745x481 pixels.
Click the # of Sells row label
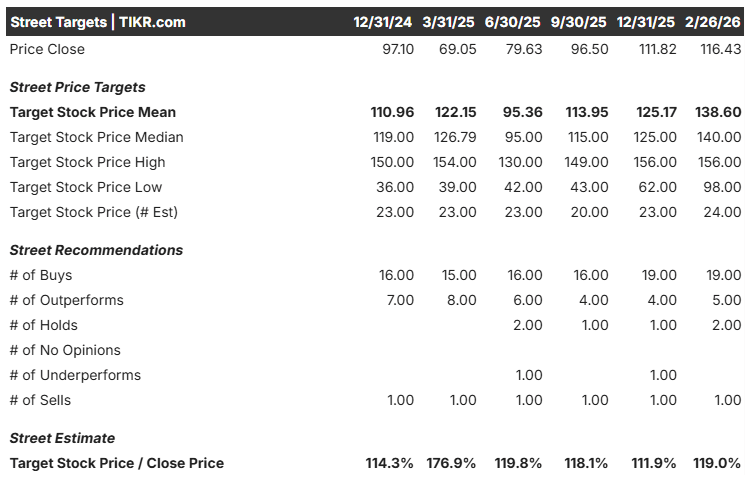(x=40, y=400)
